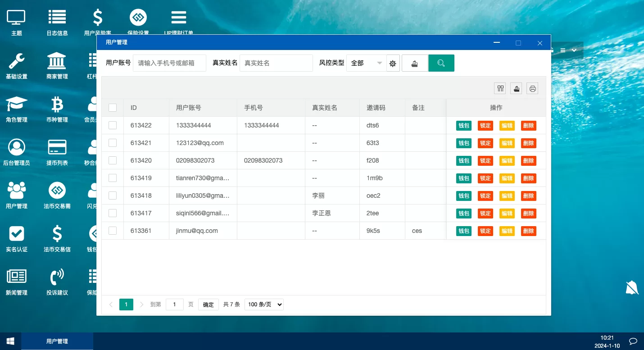The height and width of the screenshot is (350, 644).
Task: Expand the top-right chevron menu behind window
Action: 574,50
